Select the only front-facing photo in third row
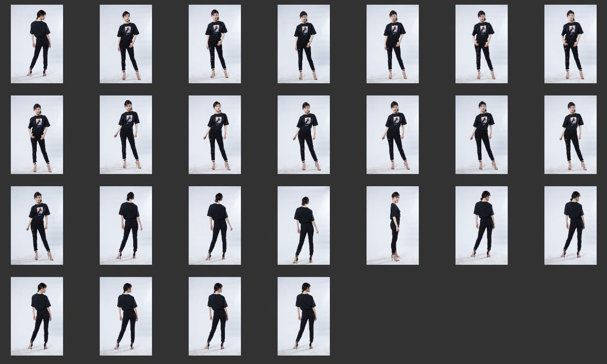Viewport: 607px width, 364px height. 37,225
